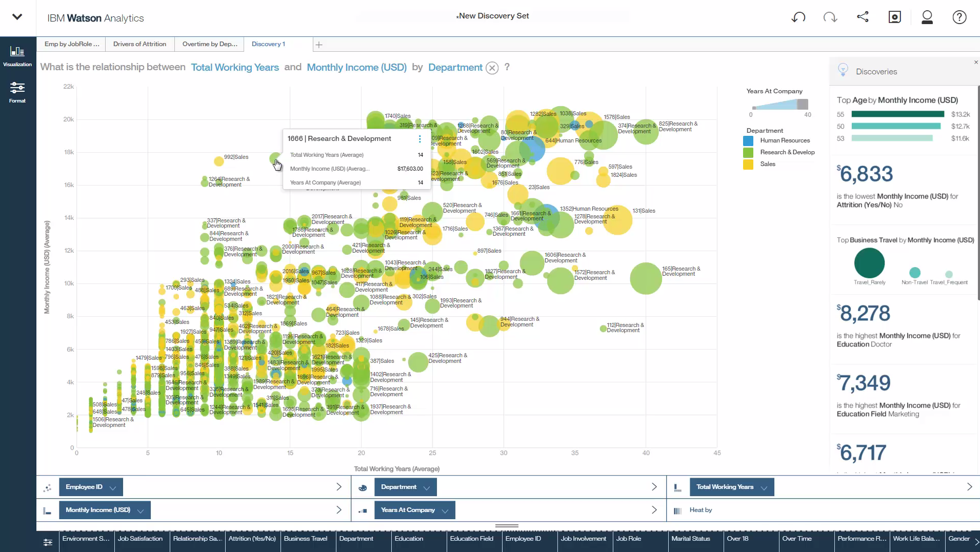The height and width of the screenshot is (552, 980).
Task: Remove Department from the question
Action: tap(492, 68)
